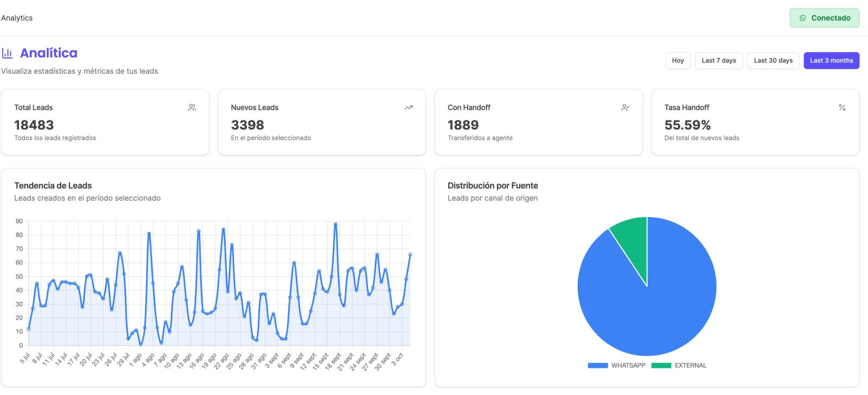Screen dimensions: 868x395
Task: Click the 1889 handoff value
Action: [x=463, y=125]
